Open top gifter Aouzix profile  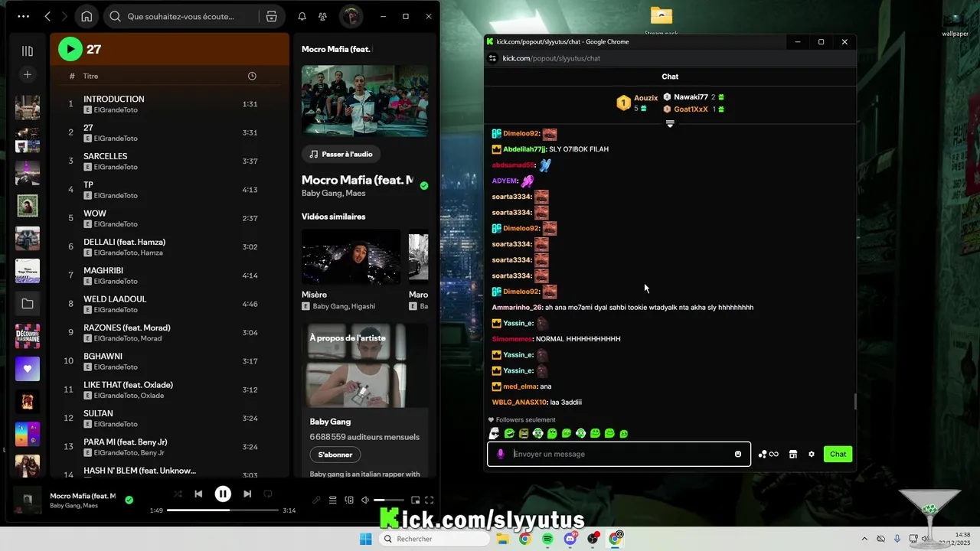(645, 98)
